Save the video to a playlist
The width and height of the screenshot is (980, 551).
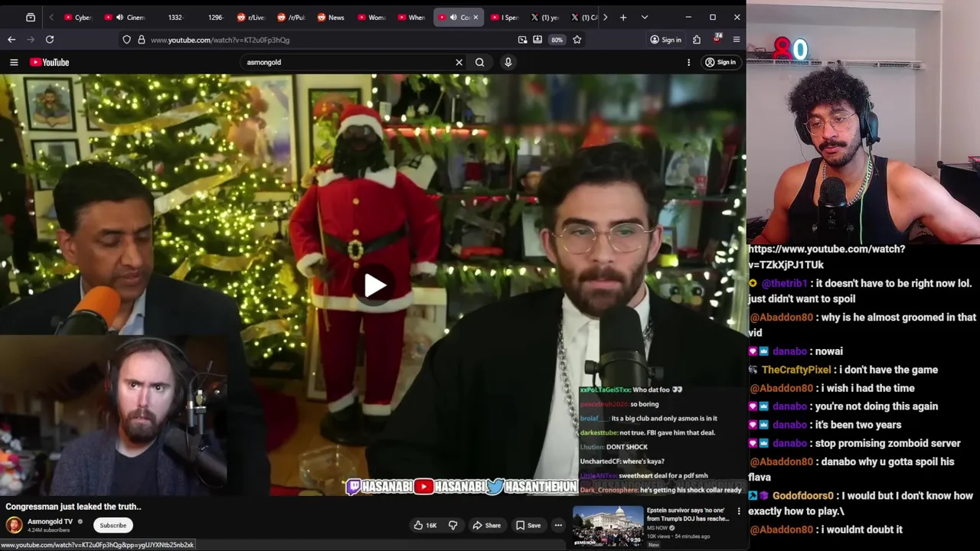pos(528,525)
